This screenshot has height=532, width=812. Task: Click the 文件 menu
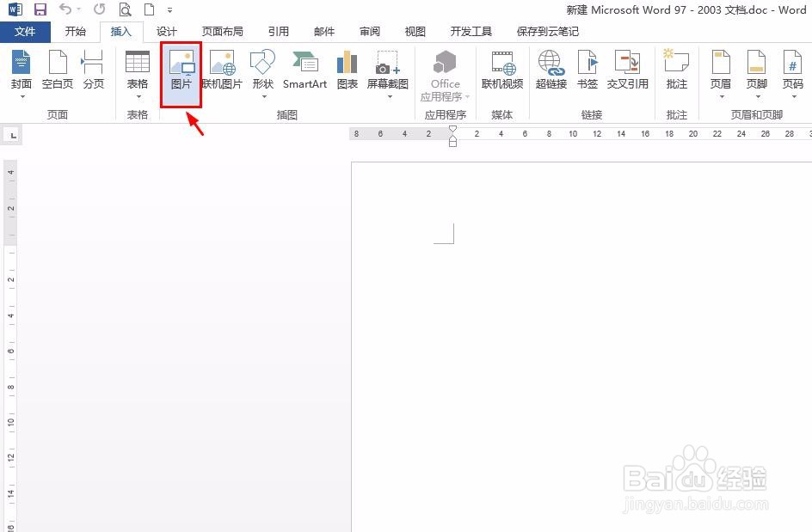26,31
